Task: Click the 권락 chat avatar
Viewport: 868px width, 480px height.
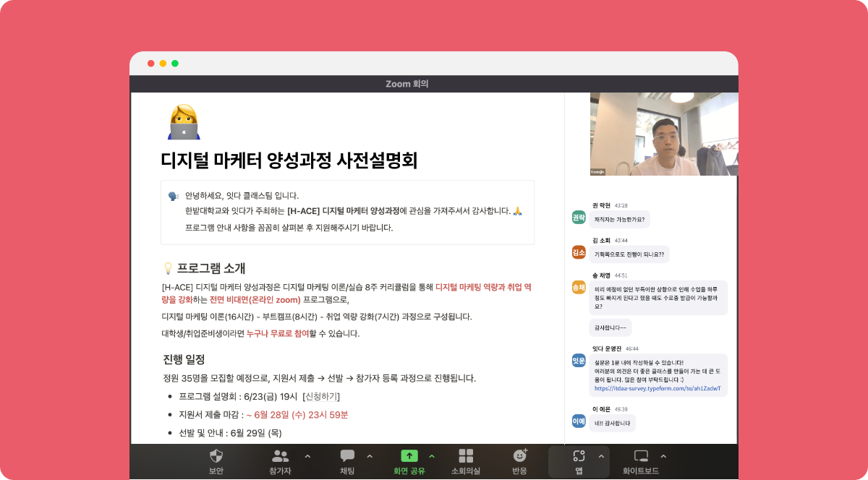Action: [579, 217]
